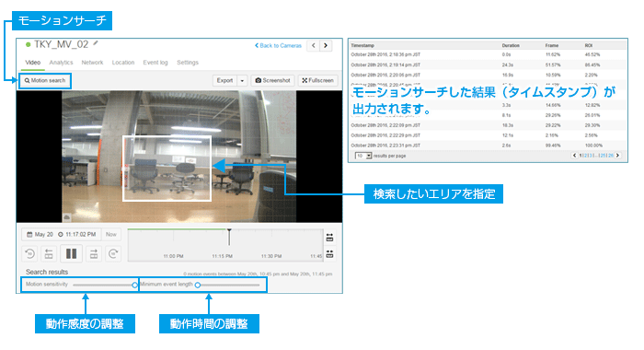Jump to next motion event

point(94,254)
